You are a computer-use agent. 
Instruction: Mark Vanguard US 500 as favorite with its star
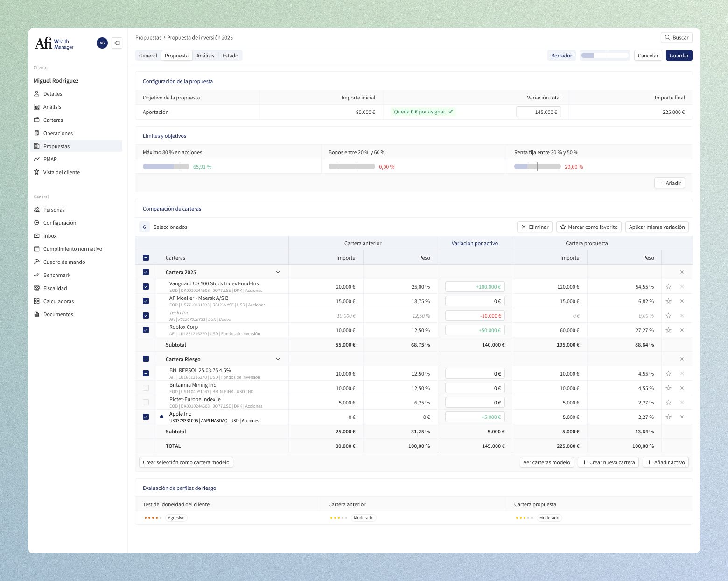point(668,287)
